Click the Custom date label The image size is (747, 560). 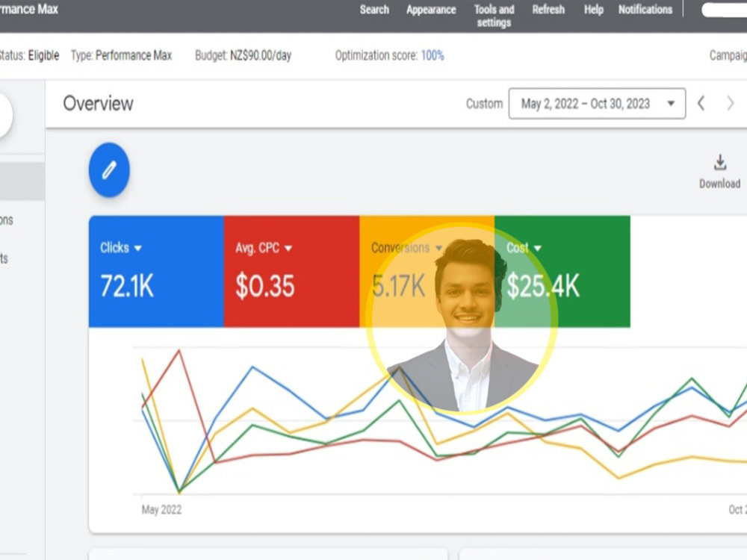click(484, 103)
